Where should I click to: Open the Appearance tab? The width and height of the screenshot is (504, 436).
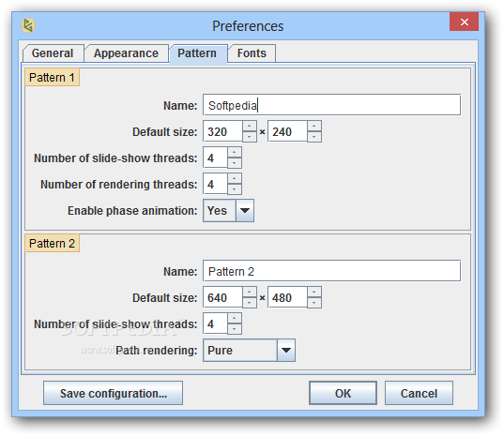point(126,53)
